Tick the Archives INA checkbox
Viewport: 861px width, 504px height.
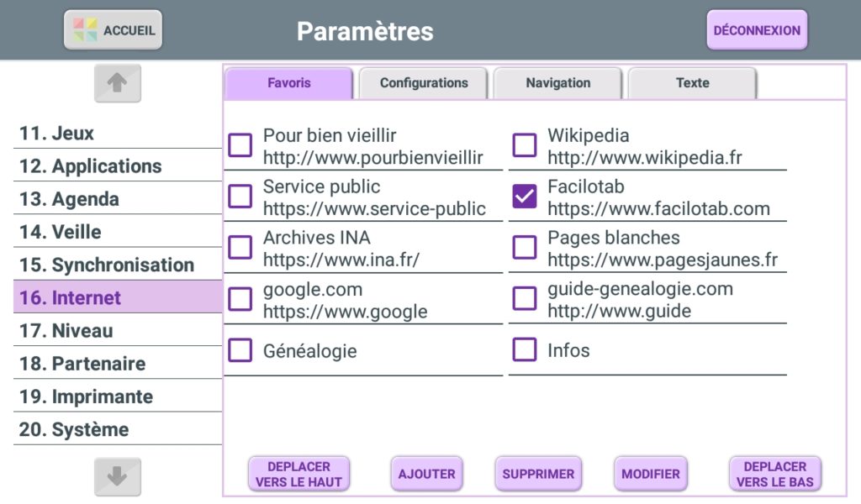(240, 248)
